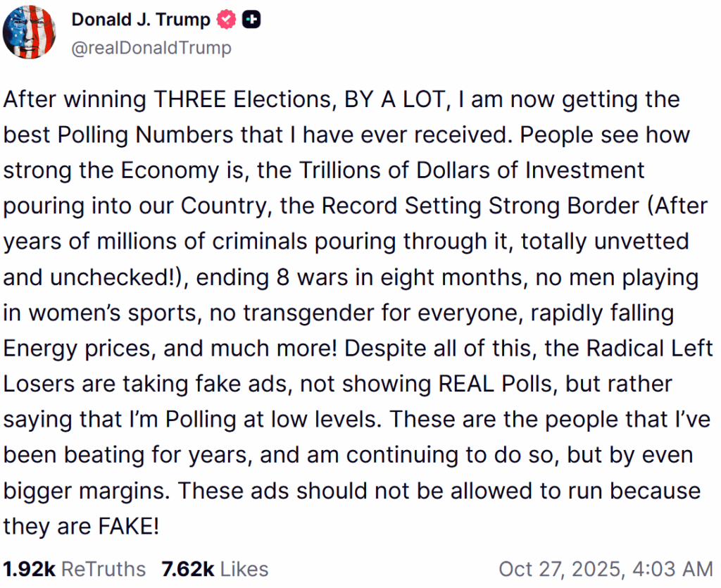Viewport: 721px width, 588px height.
Task: View the ReTruths list label
Action: point(104,569)
